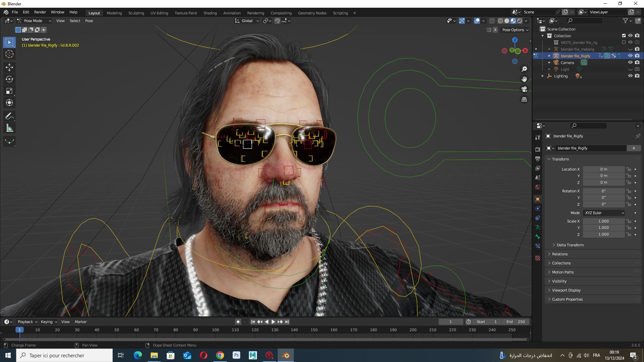Select the Rotate tool
644x362 pixels.
9,79
